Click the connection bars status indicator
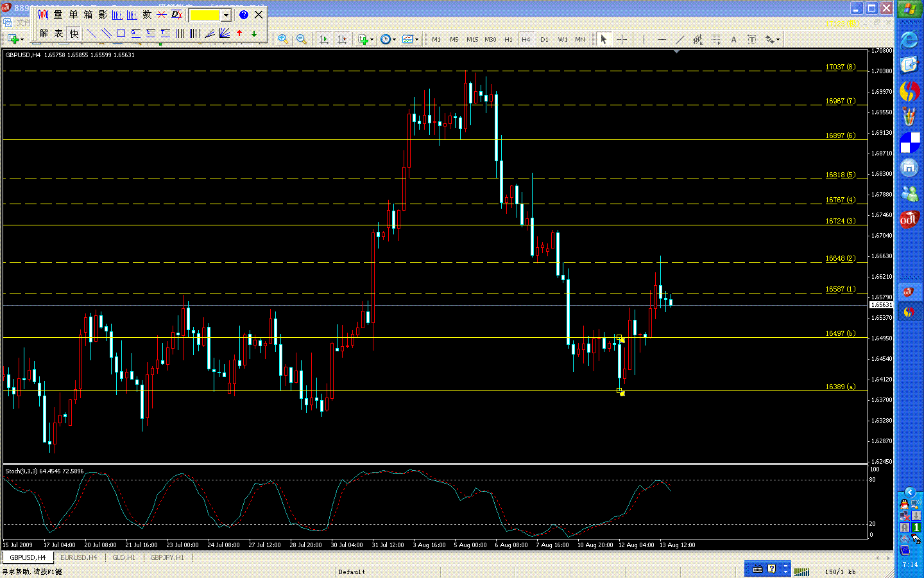924x578 pixels. [x=801, y=572]
